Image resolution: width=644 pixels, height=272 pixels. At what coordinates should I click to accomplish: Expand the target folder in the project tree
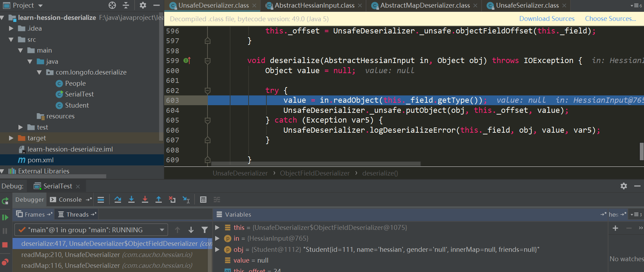(11, 138)
